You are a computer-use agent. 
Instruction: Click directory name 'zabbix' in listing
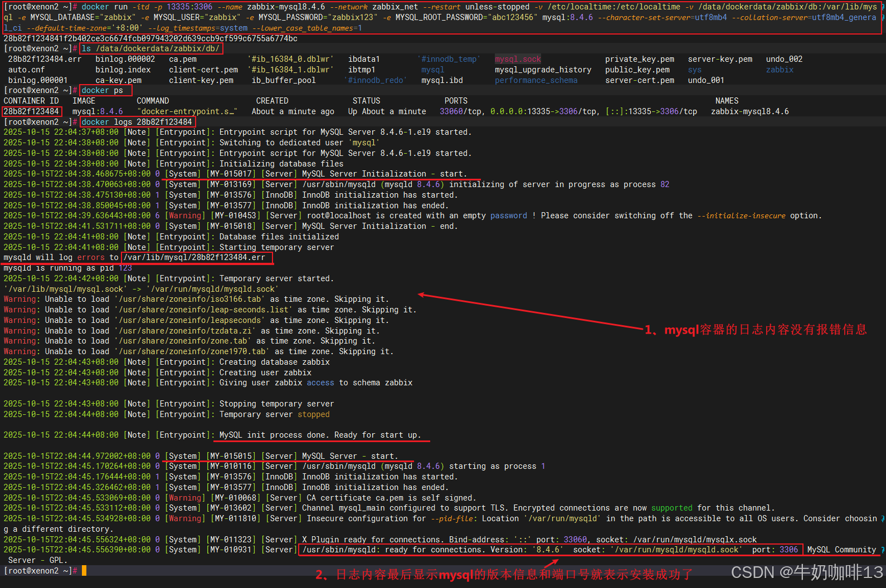click(780, 70)
